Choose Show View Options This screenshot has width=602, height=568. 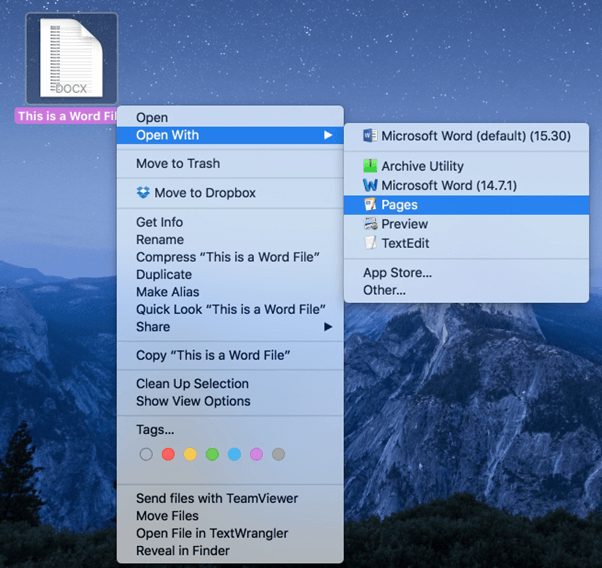pos(230,401)
